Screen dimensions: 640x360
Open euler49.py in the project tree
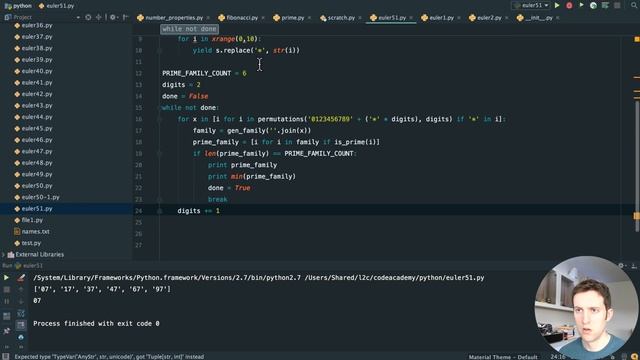click(37, 174)
